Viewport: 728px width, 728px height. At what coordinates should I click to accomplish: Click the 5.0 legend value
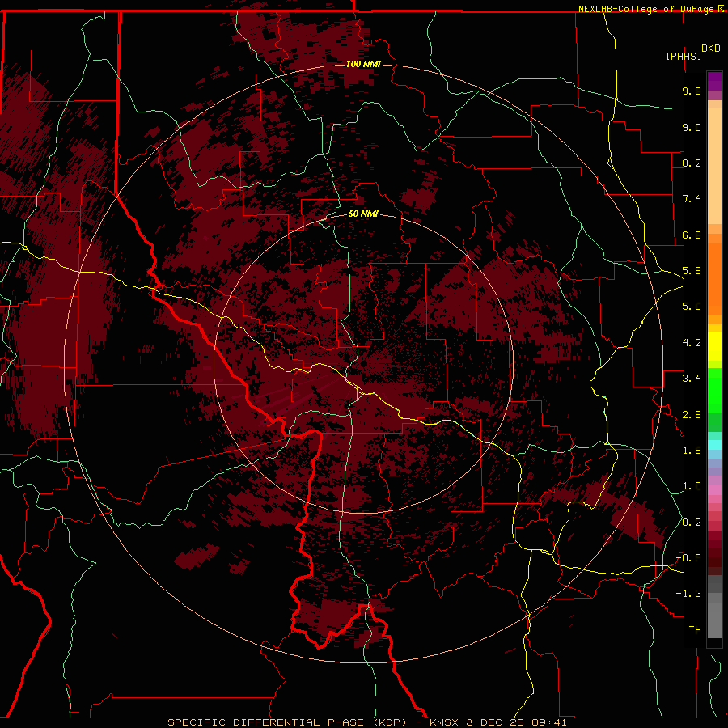(692, 307)
